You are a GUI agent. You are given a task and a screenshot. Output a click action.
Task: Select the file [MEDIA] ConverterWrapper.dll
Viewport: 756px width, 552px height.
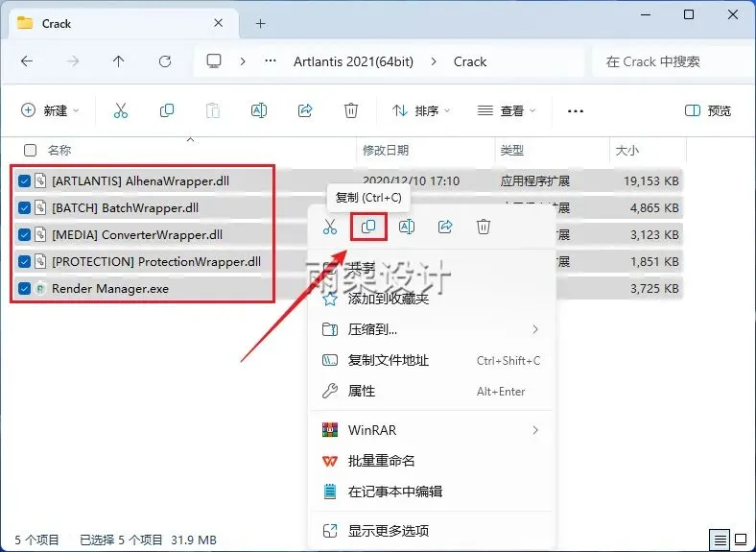[x=137, y=235]
